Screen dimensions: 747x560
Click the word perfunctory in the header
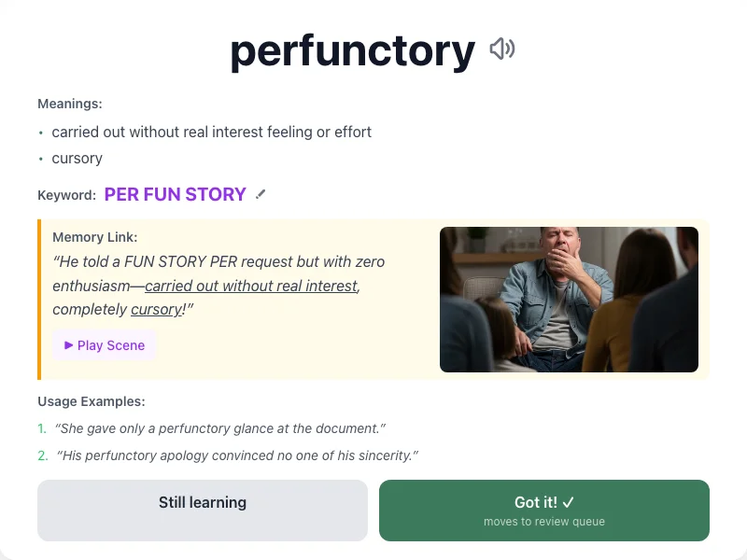pos(352,50)
